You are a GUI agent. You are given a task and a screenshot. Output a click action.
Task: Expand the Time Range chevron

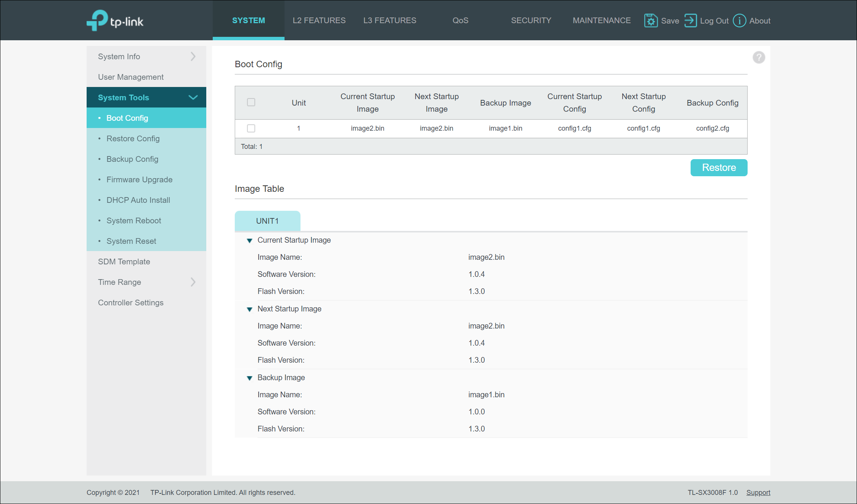pos(193,282)
